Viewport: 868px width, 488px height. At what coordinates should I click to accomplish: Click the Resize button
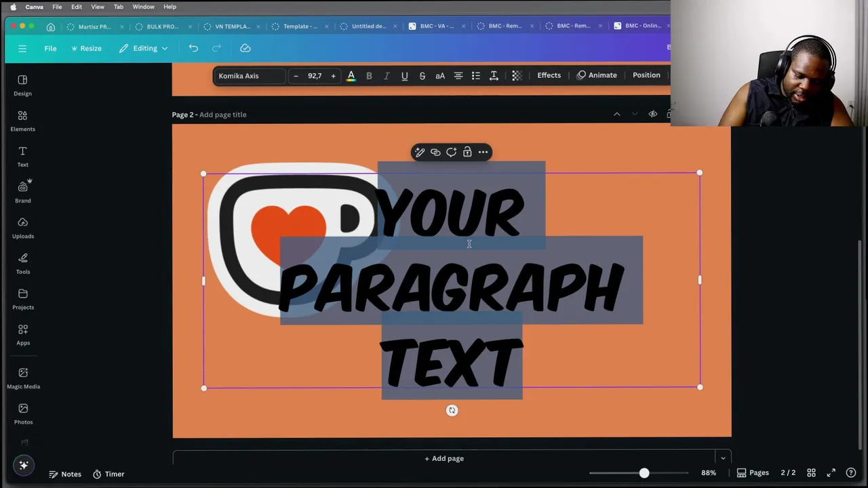[x=86, y=48]
